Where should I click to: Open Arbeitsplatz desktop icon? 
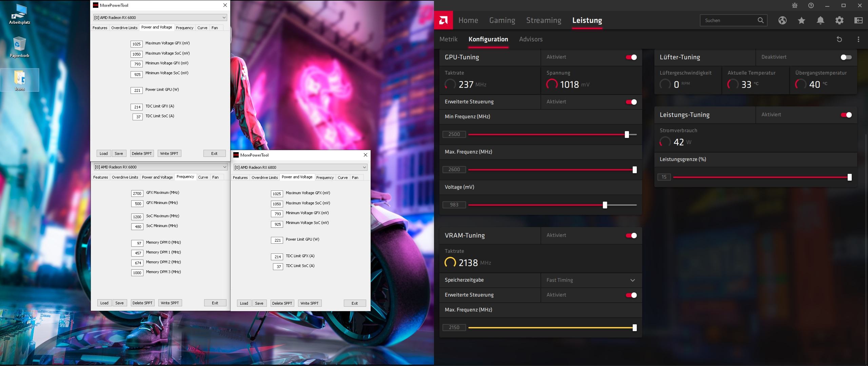click(20, 14)
